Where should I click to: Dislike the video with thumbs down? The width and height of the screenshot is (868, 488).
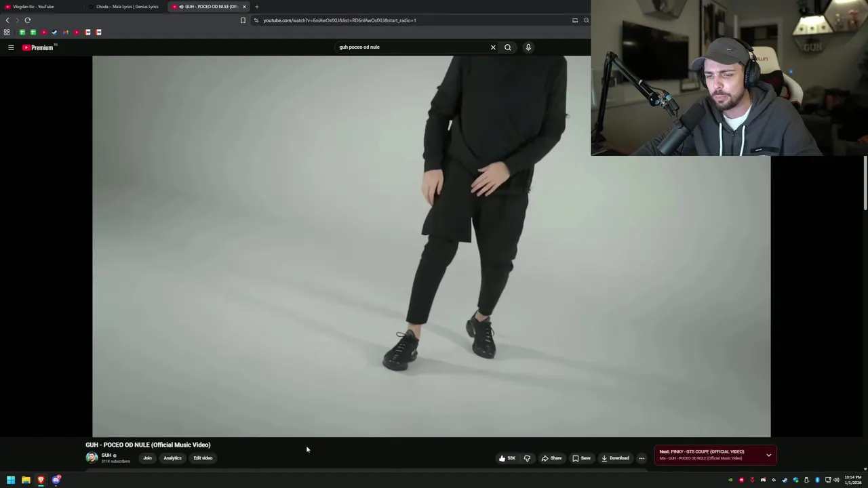(x=527, y=458)
